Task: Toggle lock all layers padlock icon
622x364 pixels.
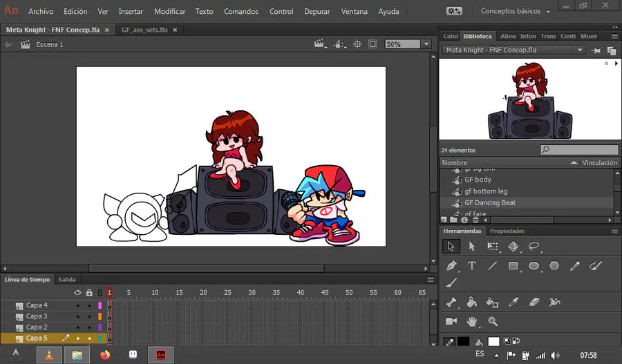Action: point(89,293)
